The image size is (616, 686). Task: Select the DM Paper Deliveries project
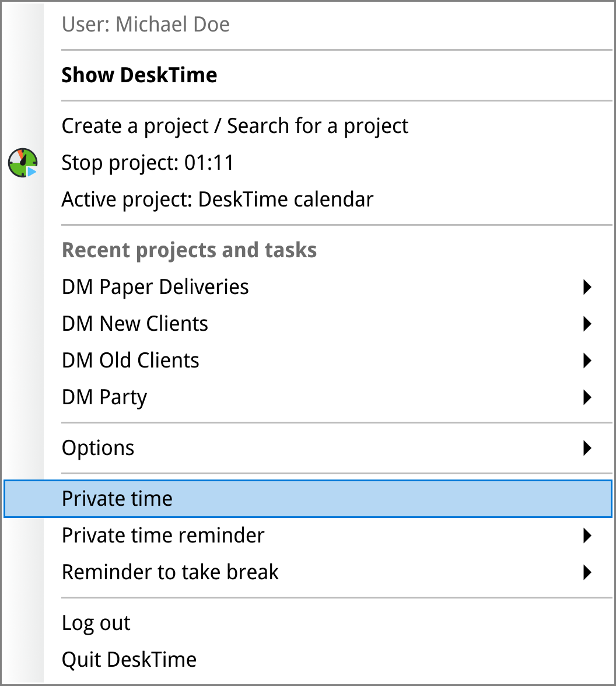click(155, 286)
